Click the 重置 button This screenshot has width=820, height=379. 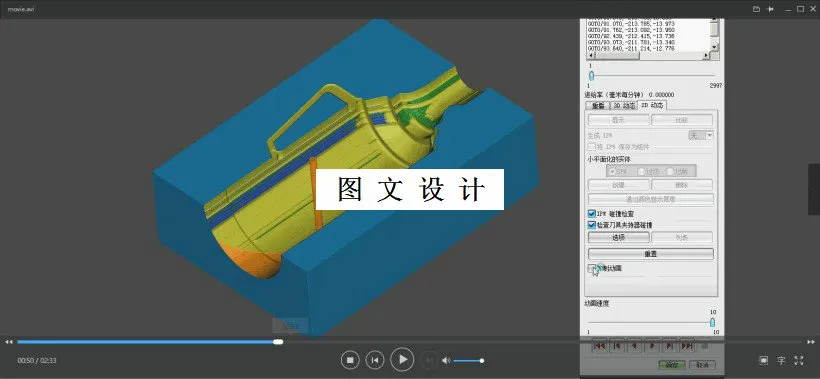[x=651, y=254]
